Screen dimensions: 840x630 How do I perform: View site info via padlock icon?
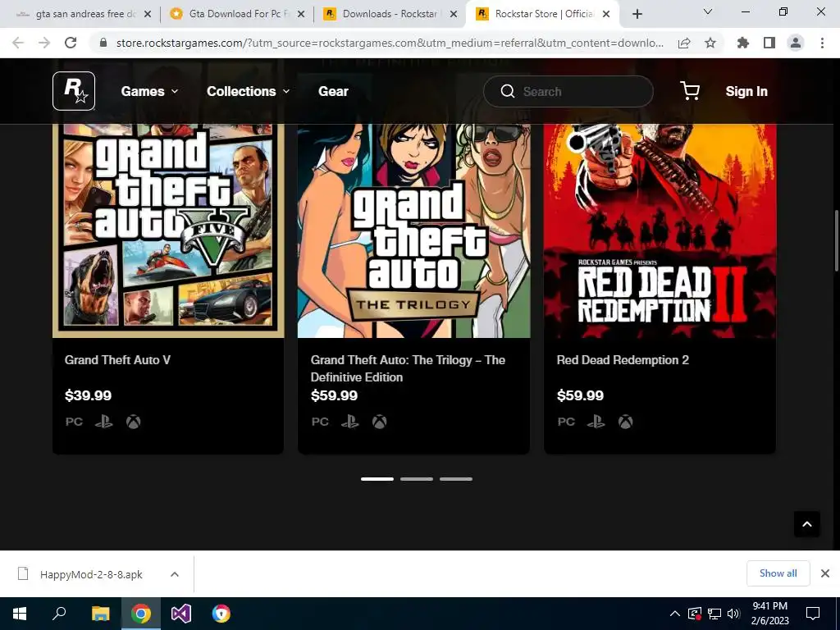click(x=104, y=43)
